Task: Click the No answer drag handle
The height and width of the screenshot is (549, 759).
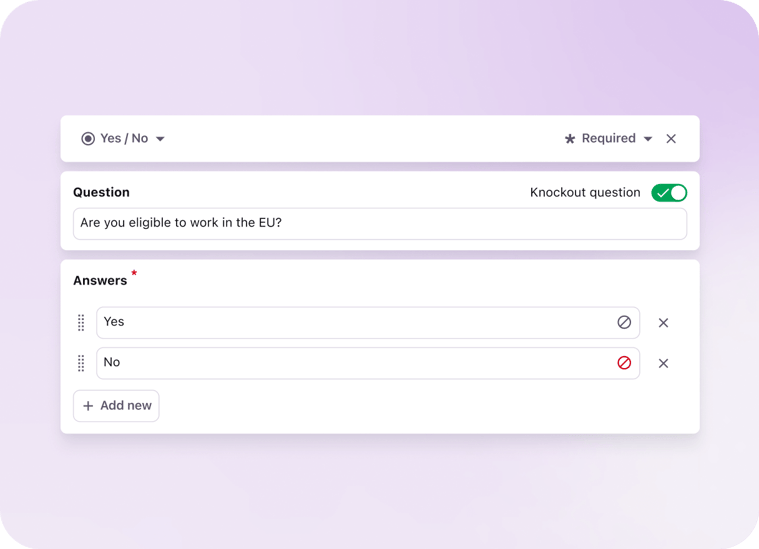Action: pyautogui.click(x=81, y=363)
